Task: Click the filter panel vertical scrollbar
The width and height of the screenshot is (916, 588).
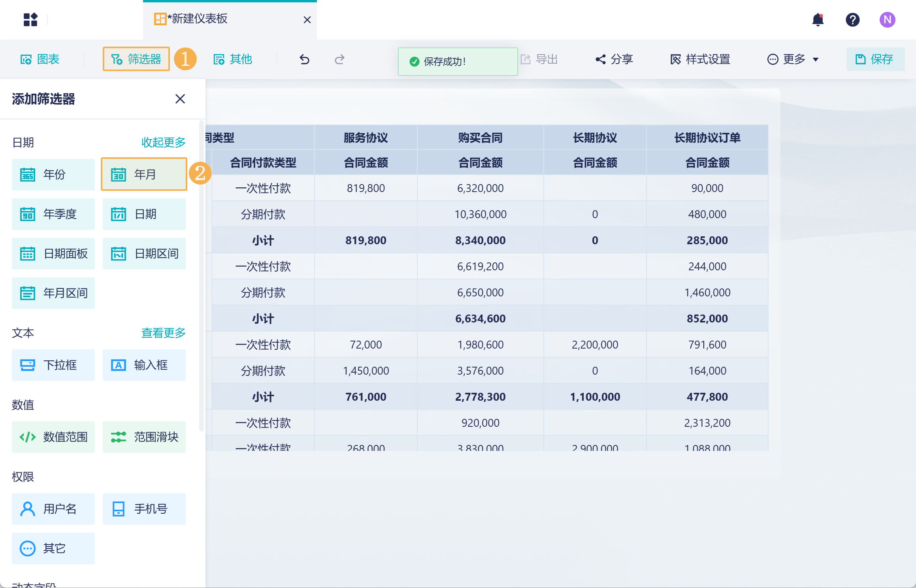Action: point(202,277)
